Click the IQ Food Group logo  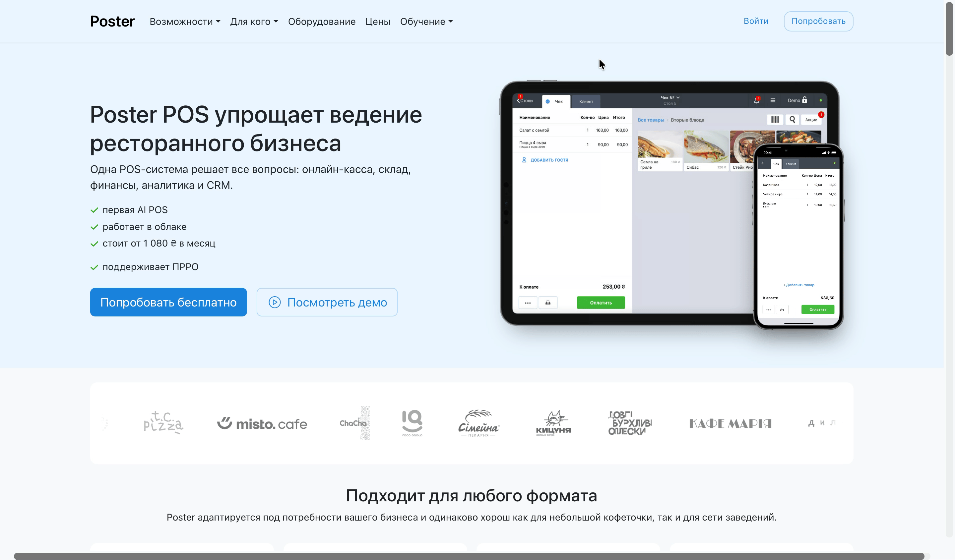click(412, 423)
